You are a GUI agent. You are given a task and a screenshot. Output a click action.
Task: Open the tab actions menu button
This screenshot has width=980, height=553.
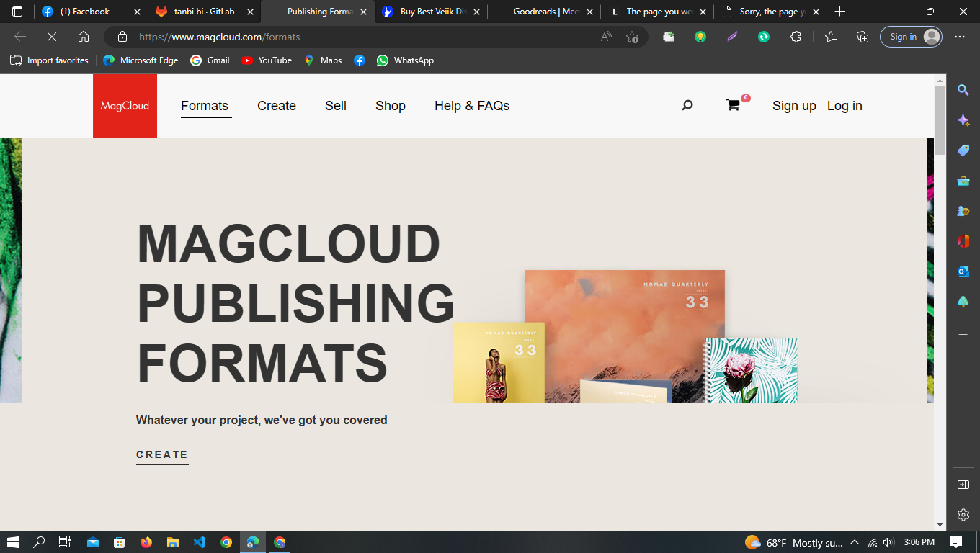(x=17, y=12)
